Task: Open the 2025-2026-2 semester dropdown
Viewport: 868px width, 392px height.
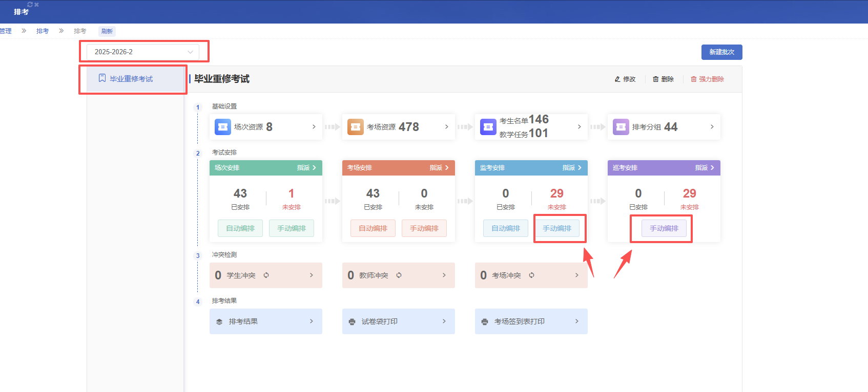Action: (x=142, y=52)
